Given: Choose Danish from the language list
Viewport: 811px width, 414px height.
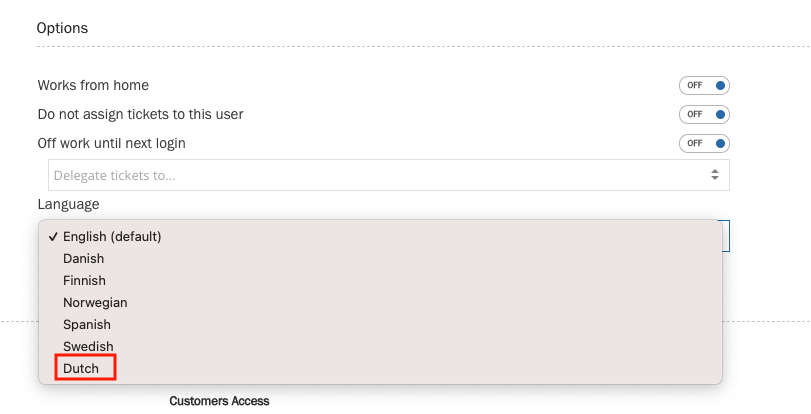Looking at the screenshot, I should pyautogui.click(x=84, y=259).
